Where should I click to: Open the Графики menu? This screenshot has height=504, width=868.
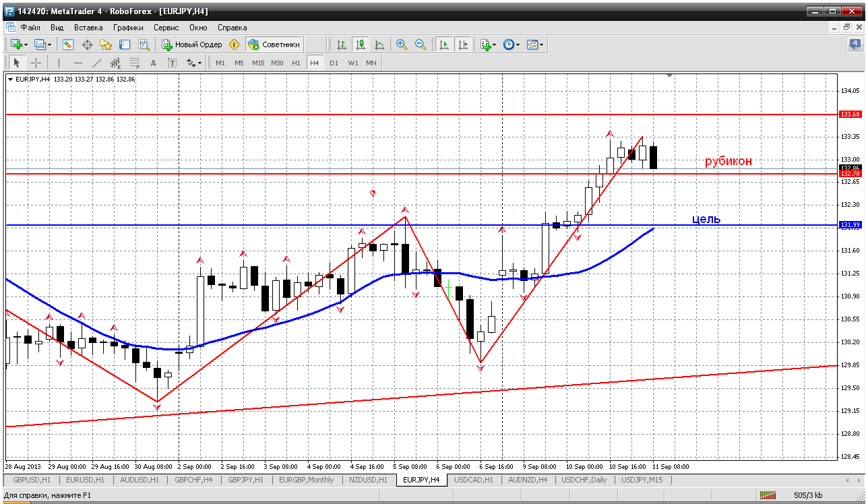(x=128, y=28)
